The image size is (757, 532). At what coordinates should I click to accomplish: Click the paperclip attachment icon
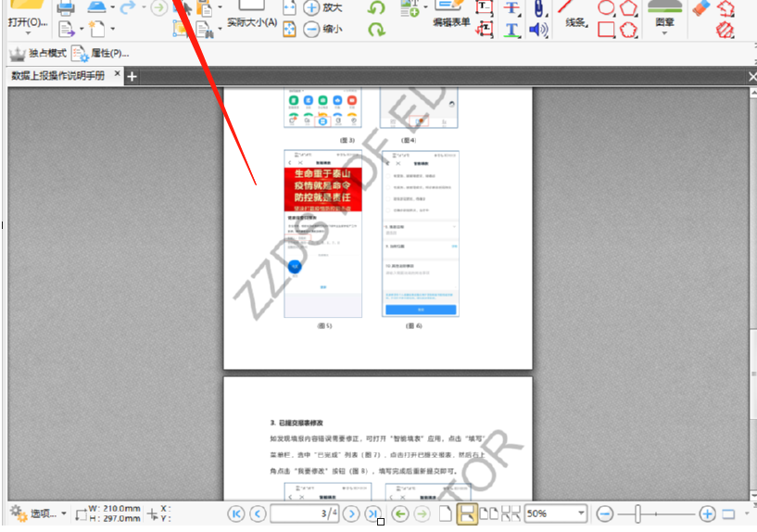(x=538, y=8)
